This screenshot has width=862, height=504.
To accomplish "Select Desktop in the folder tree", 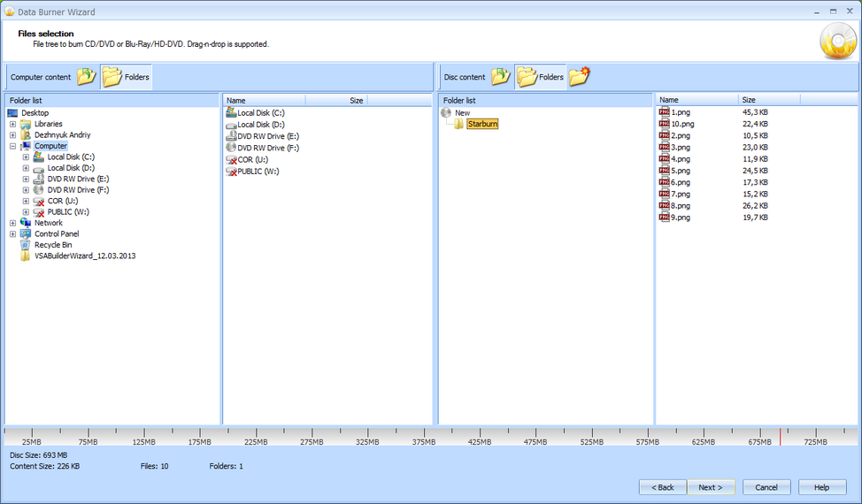I will 35,112.
